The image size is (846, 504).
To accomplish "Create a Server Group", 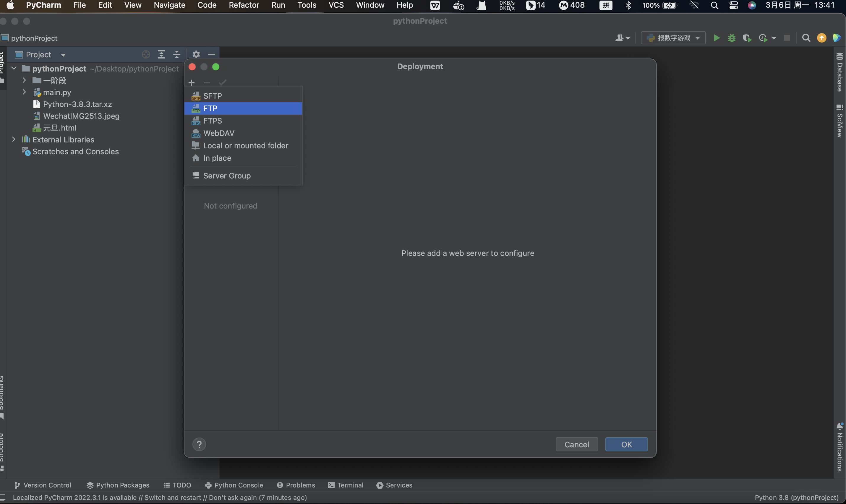I will point(243,175).
